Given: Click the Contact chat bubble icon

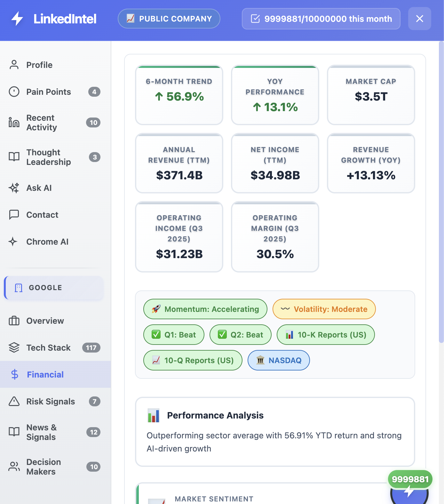Looking at the screenshot, I should pyautogui.click(x=14, y=215).
